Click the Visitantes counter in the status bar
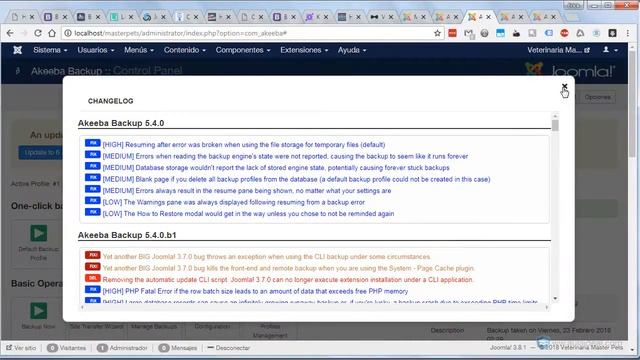The width and height of the screenshot is (640, 360). tap(67, 348)
